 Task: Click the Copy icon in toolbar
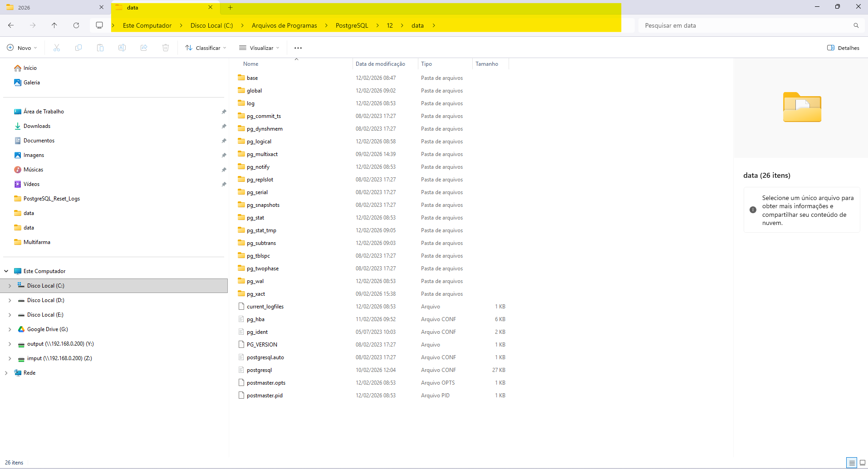point(78,48)
